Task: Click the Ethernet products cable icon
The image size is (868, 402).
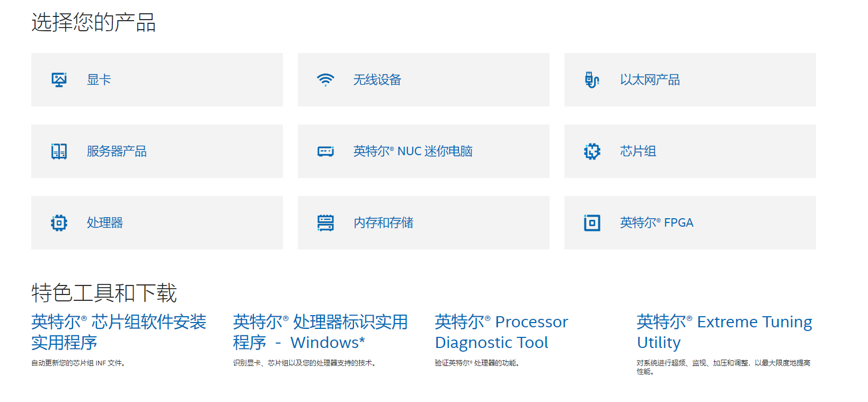Action: click(x=592, y=80)
